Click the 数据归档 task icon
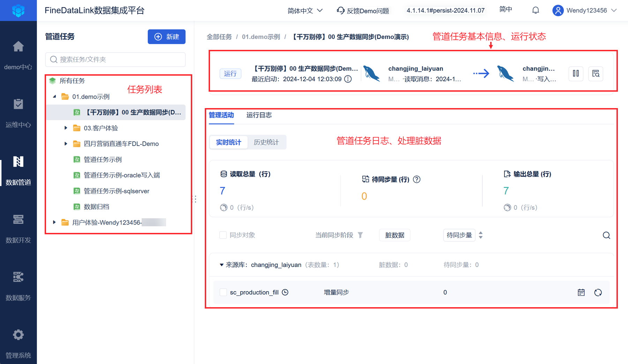This screenshot has width=628, height=364. (x=77, y=207)
